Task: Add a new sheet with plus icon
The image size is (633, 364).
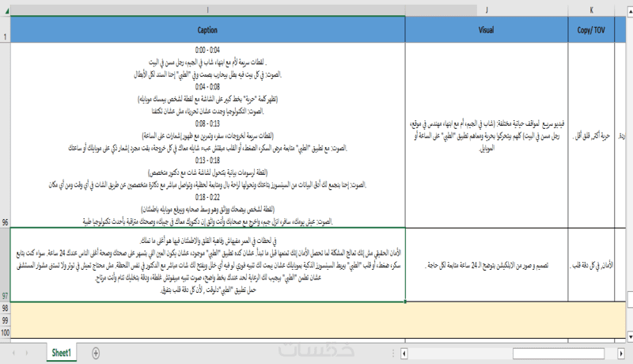Action: (x=96, y=354)
